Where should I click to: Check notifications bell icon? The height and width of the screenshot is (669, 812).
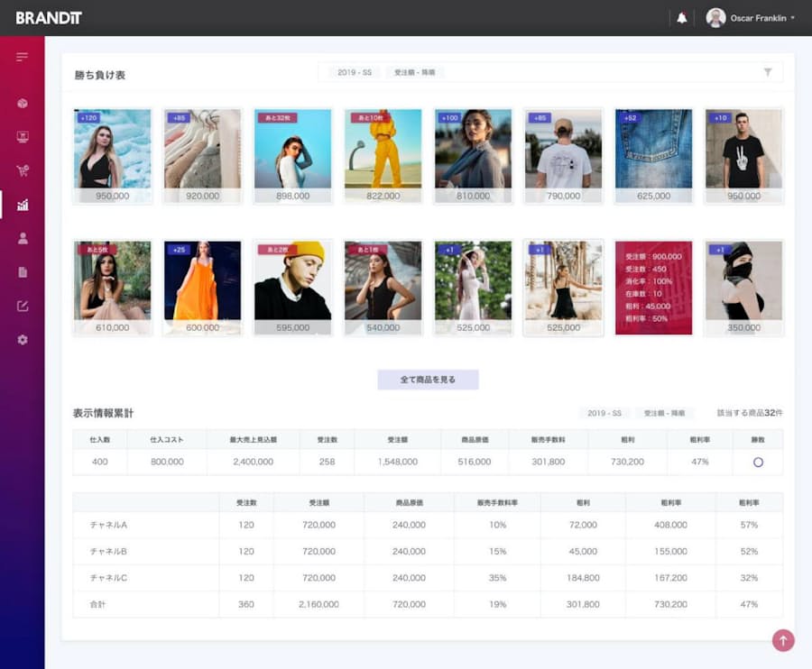pos(682,18)
